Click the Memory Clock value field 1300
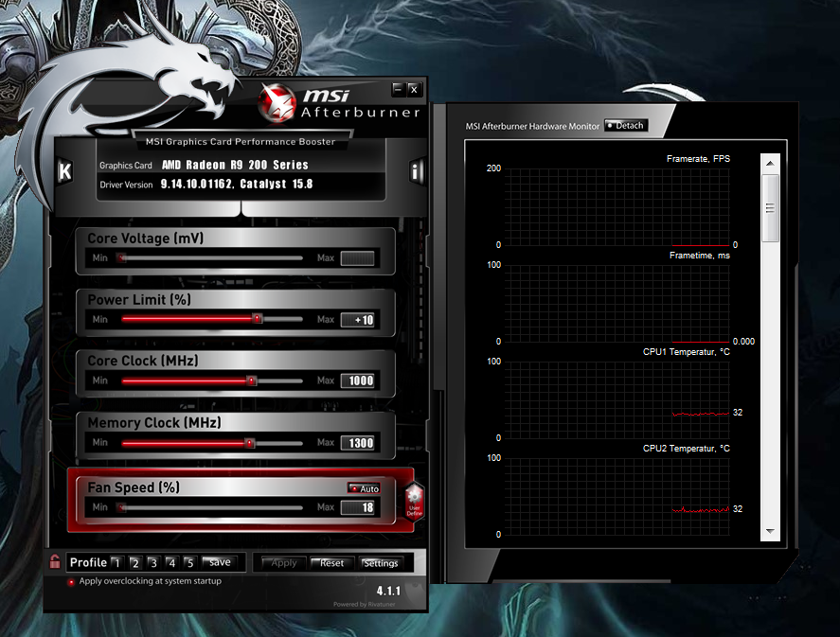The width and height of the screenshot is (840, 637). [x=357, y=443]
